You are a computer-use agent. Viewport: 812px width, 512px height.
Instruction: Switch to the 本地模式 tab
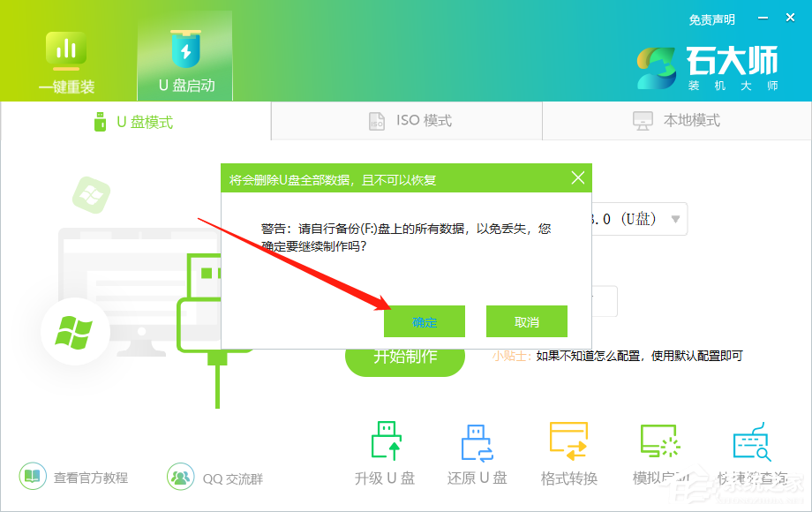pyautogui.click(x=676, y=121)
